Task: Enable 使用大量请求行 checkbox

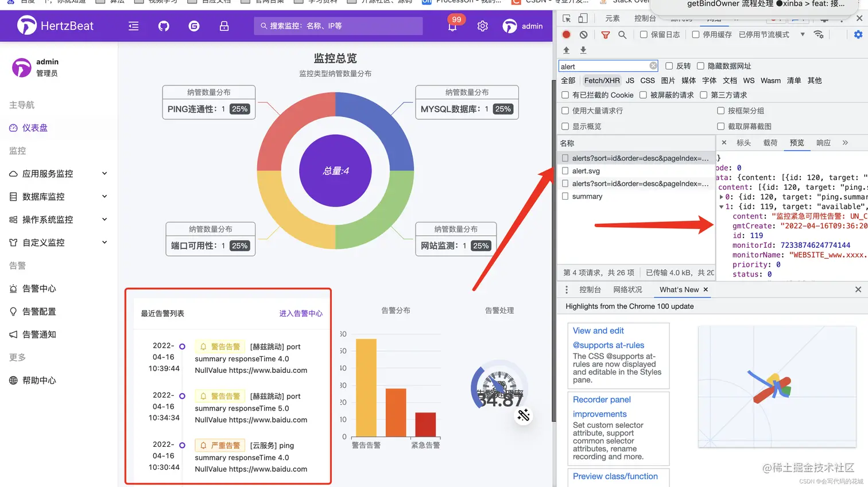Action: tap(565, 111)
